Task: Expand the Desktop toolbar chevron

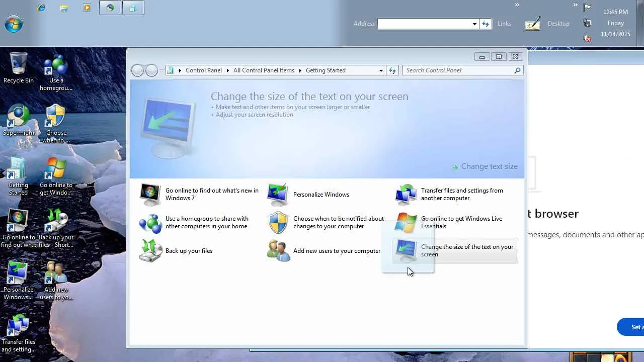Action: click(x=575, y=5)
